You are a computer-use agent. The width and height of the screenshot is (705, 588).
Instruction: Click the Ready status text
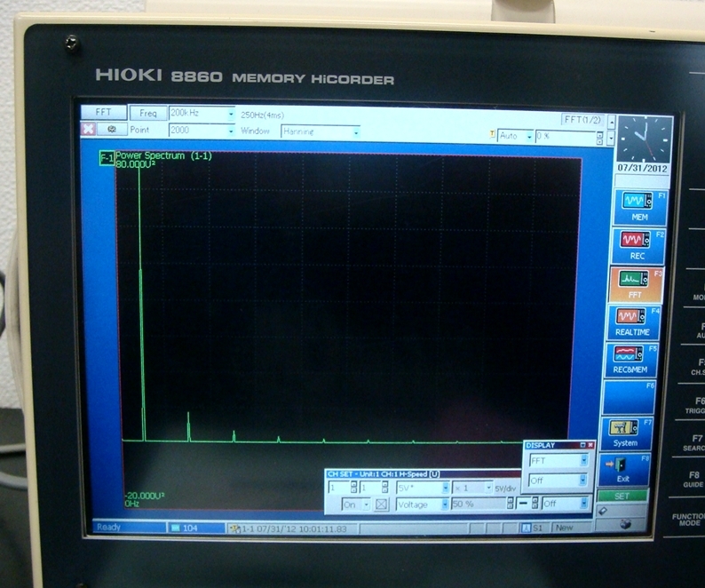108,527
